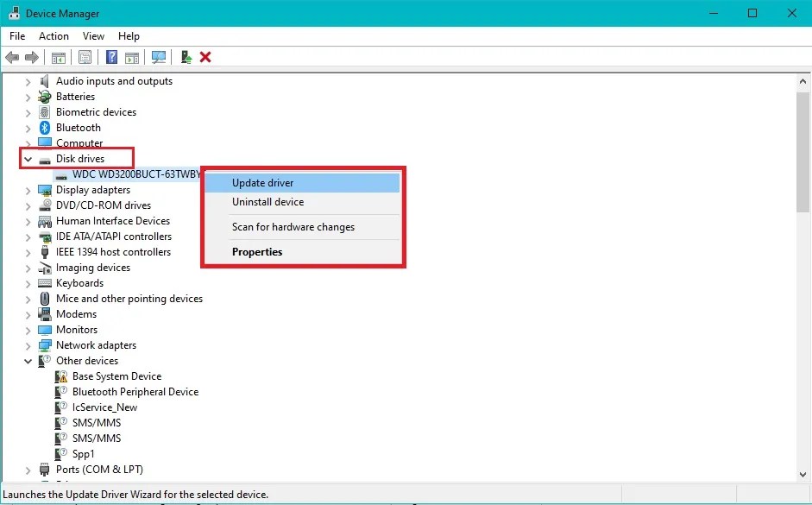Select the Scan for hardware changes toolbar icon
Screen dimensions: 812x505
click(159, 57)
